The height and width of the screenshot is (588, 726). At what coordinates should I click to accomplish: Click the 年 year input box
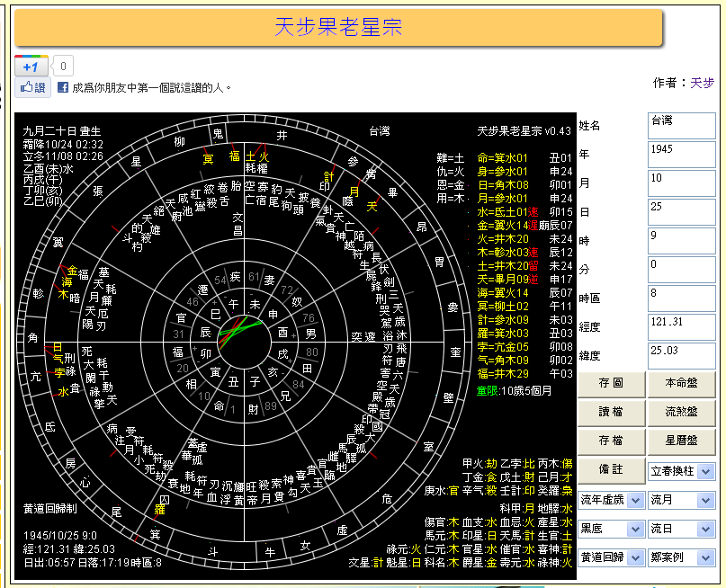click(x=681, y=155)
